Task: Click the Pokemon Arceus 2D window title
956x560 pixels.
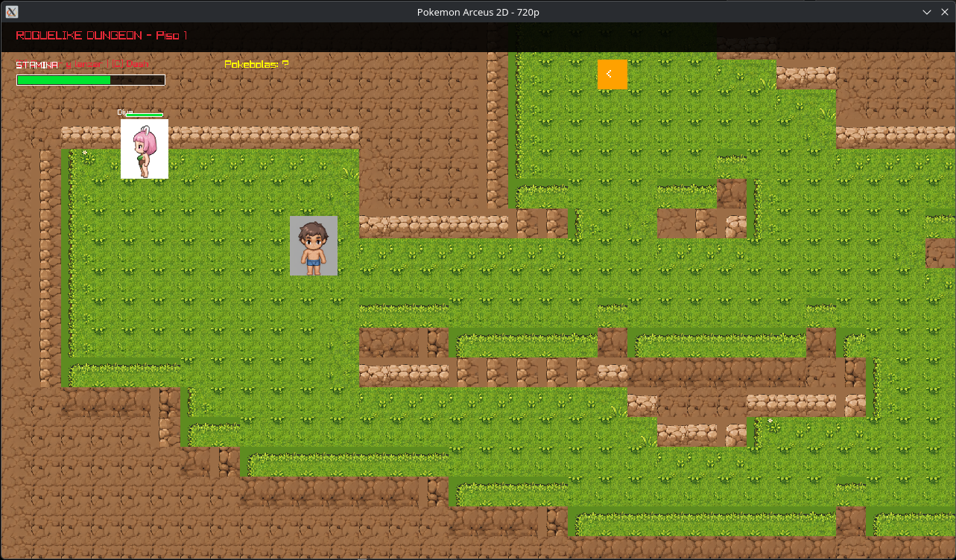Action: click(478, 12)
